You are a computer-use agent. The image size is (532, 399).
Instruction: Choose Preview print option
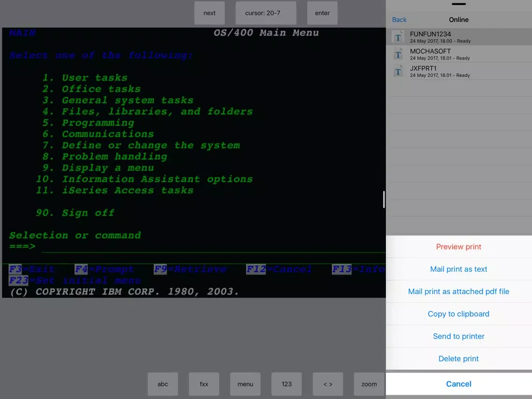pos(458,247)
